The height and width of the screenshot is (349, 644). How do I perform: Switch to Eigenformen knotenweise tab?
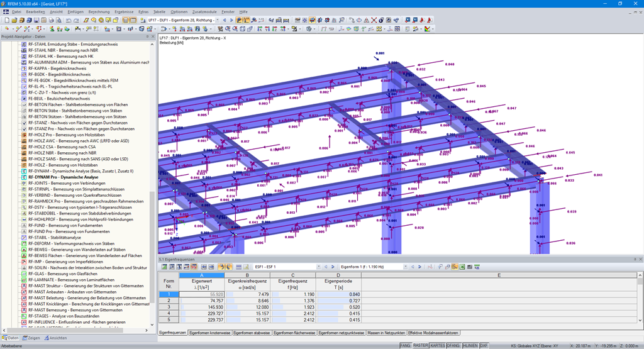click(x=209, y=333)
